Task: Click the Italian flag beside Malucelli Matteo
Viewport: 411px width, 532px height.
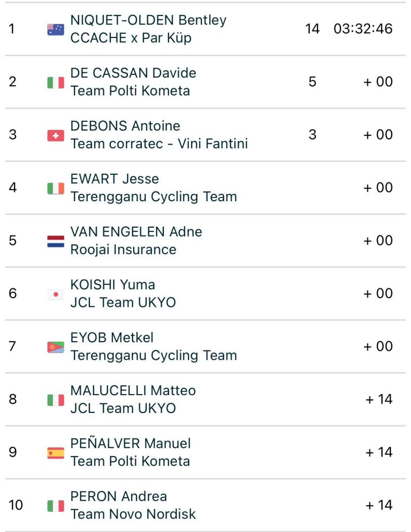Action: point(56,400)
